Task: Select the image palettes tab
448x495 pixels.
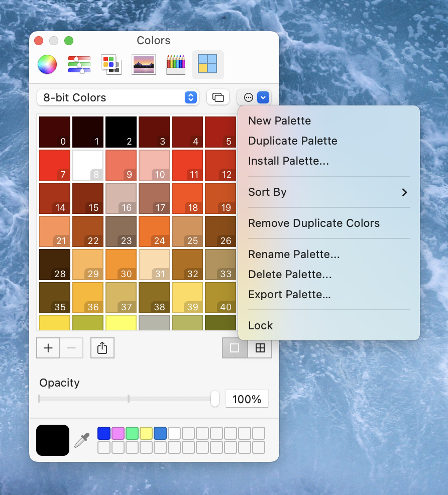Action: click(143, 64)
